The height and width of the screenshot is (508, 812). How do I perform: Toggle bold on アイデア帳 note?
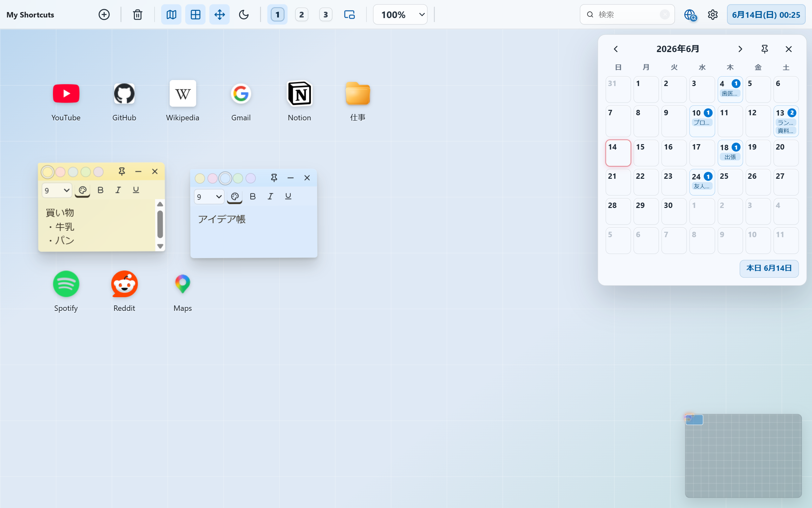(x=253, y=197)
